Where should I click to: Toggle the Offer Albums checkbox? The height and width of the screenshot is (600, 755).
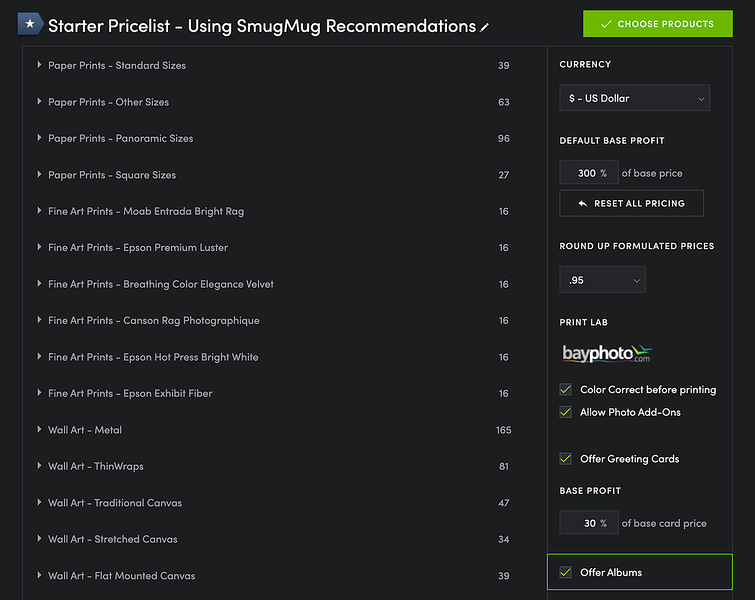coord(566,572)
